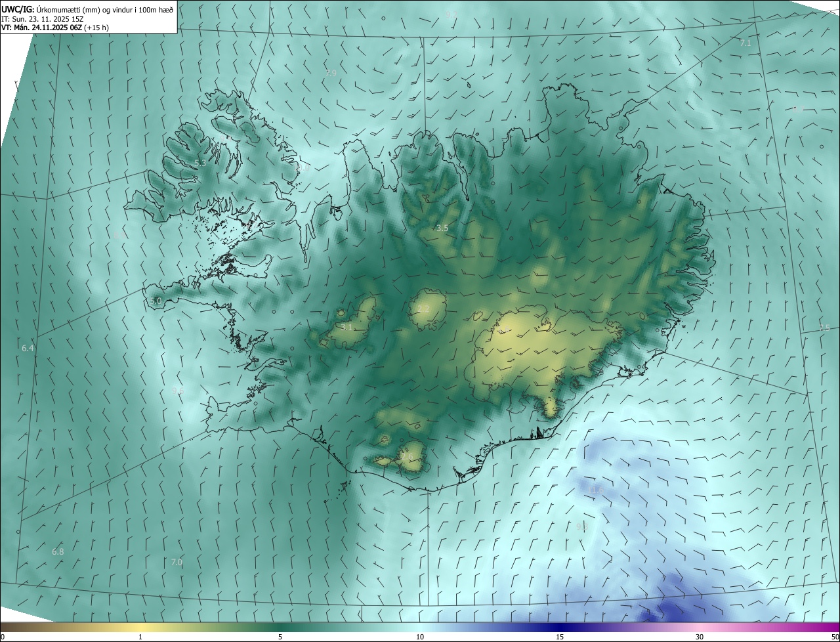
Task: Click the 30 tick label on the color scale
Action: [x=700, y=637]
